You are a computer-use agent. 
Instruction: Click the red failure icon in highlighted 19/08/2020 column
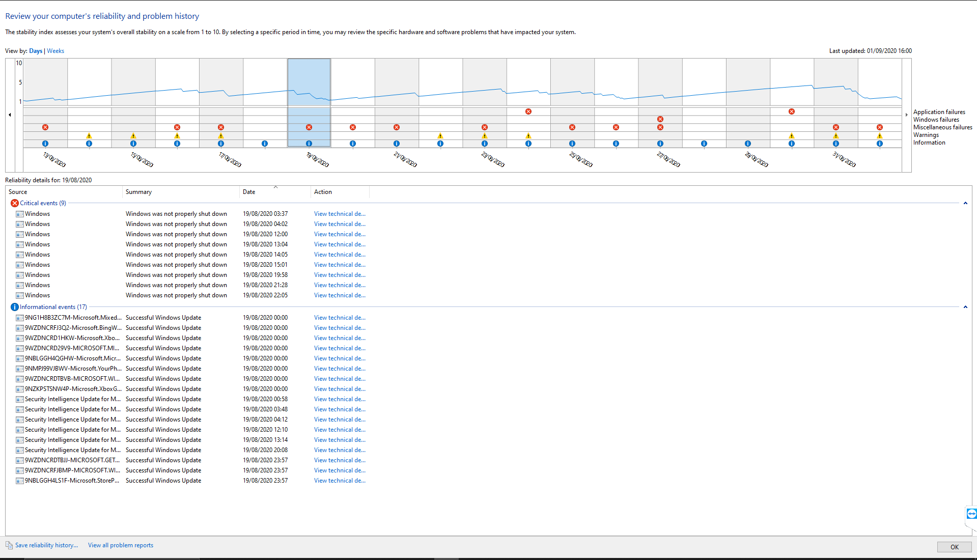(x=309, y=127)
